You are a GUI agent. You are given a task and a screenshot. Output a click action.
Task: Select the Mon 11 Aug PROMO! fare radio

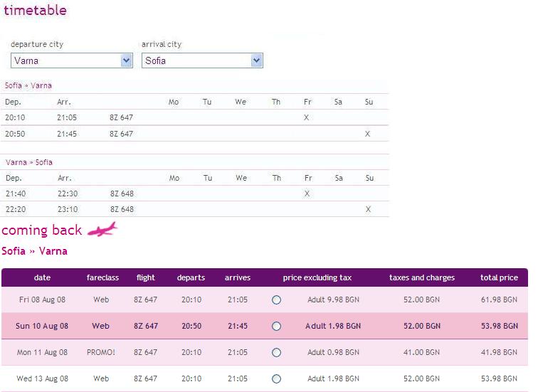click(x=276, y=353)
